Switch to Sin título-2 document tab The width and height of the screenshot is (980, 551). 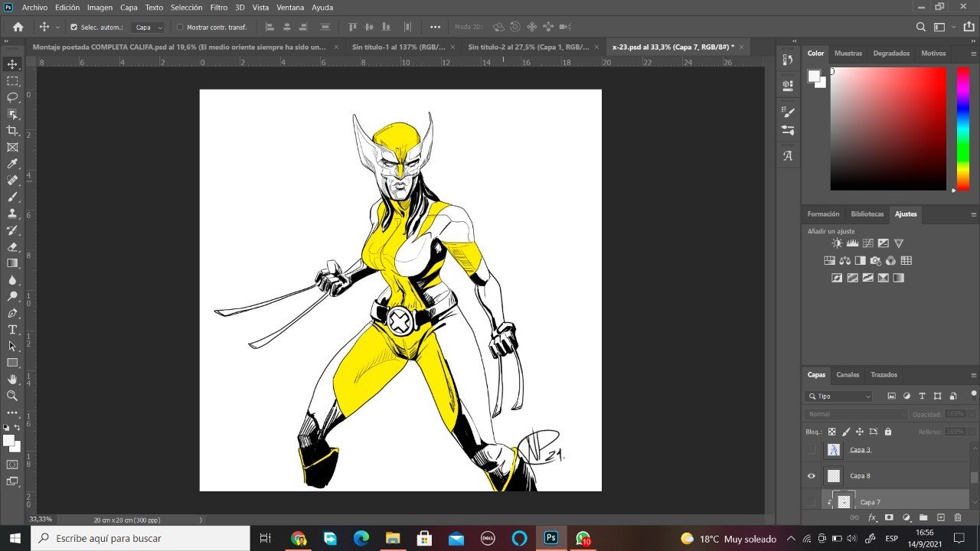529,47
